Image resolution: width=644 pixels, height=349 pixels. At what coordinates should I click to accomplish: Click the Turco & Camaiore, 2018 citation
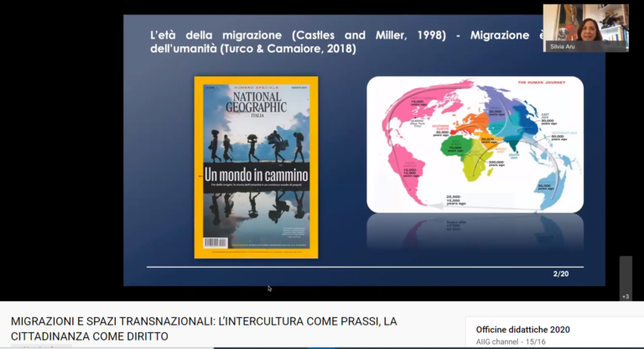pos(288,49)
